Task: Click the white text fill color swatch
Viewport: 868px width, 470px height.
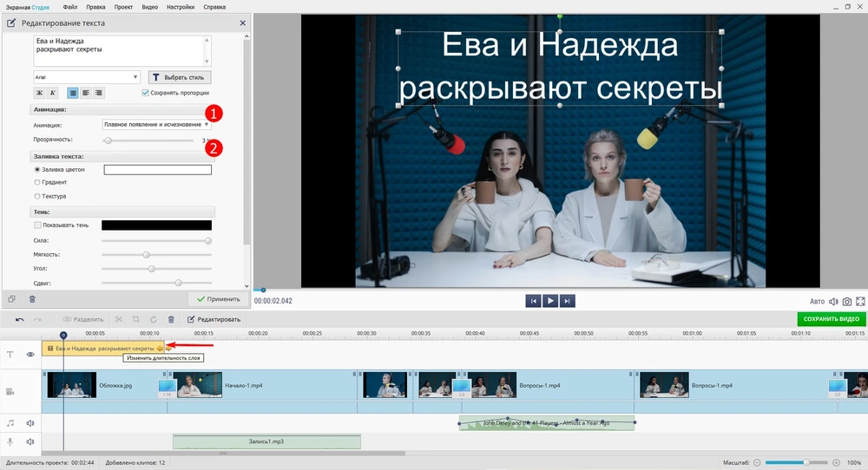Action: pyautogui.click(x=157, y=170)
